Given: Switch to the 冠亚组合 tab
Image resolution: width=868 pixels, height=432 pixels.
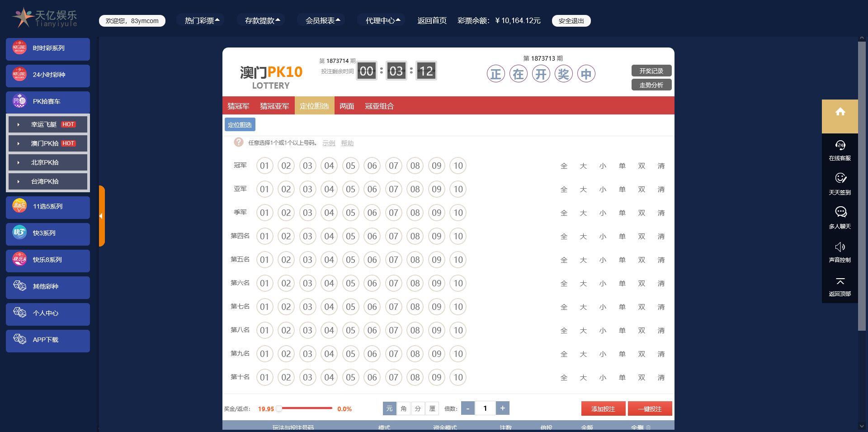Looking at the screenshot, I should point(379,106).
